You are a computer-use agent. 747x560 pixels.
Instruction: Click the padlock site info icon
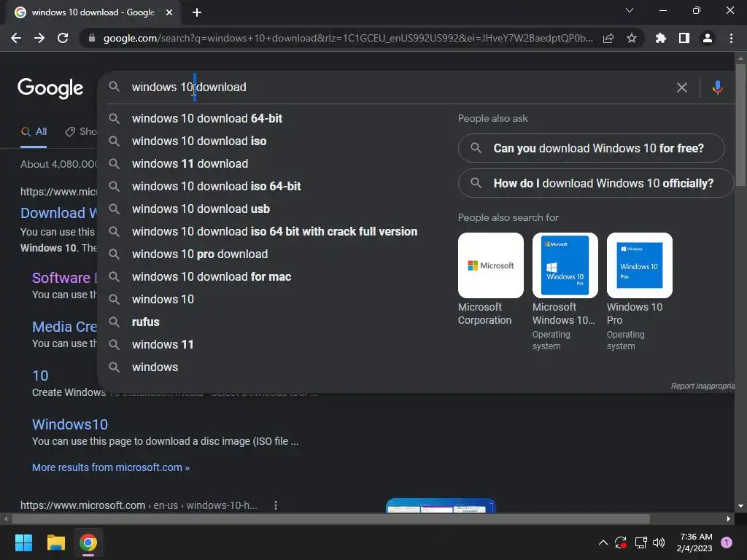coord(92,38)
